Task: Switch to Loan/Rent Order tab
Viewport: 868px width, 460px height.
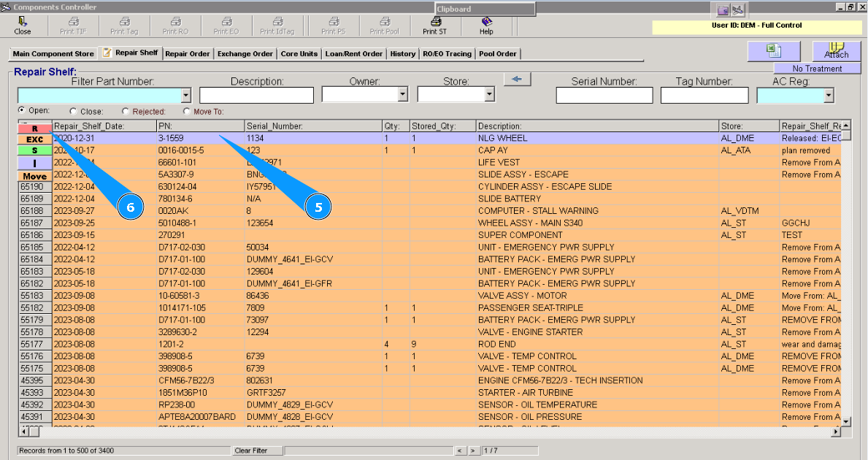Action: [354, 54]
